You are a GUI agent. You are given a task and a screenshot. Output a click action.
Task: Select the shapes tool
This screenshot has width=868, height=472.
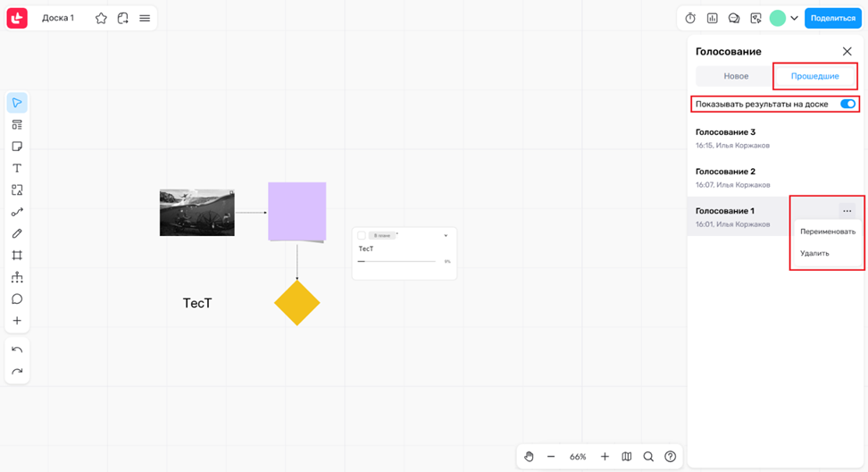click(x=17, y=190)
